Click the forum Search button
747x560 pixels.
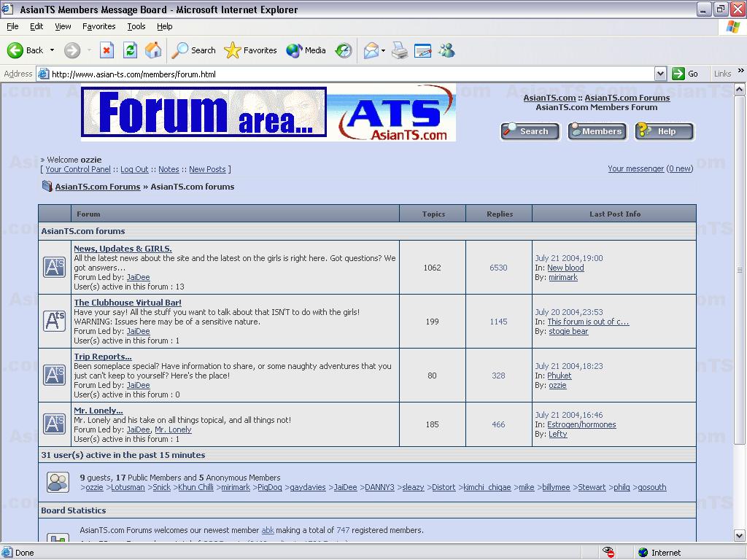(530, 131)
